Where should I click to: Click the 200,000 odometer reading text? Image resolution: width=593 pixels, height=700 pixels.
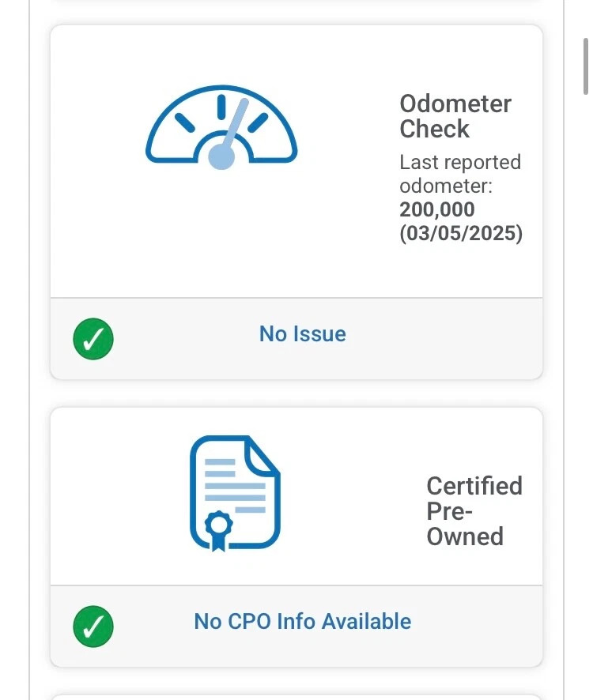point(437,209)
